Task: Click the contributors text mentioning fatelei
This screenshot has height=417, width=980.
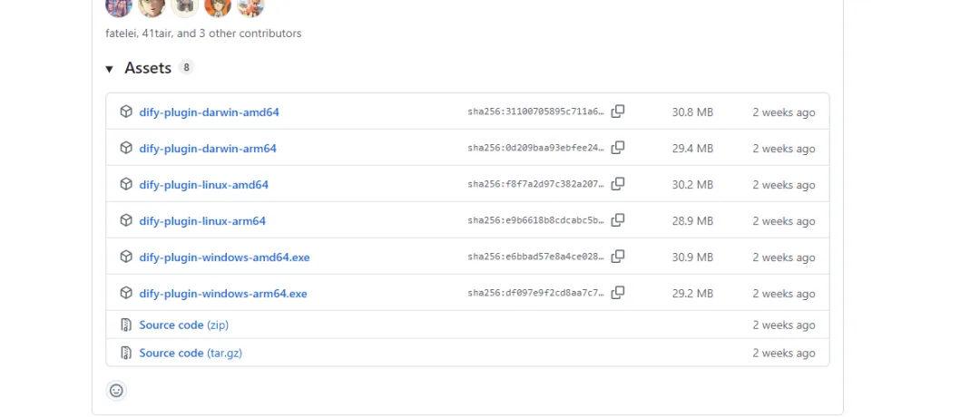Action: [204, 33]
